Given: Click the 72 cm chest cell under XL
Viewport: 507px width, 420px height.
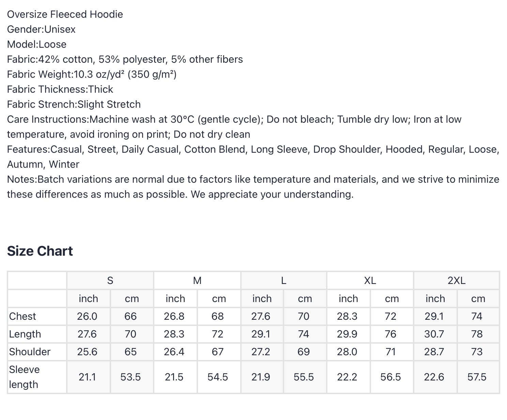Looking at the screenshot, I should pyautogui.click(x=390, y=316).
